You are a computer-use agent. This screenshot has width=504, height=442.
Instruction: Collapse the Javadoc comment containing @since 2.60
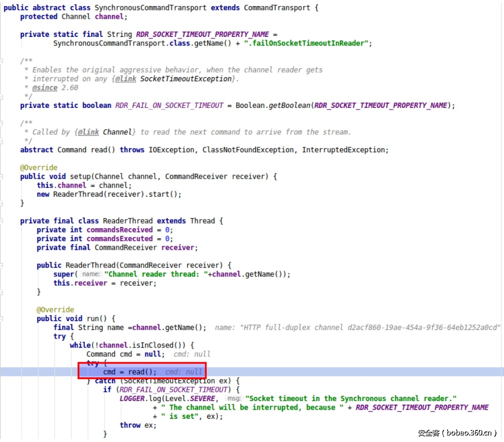[x=3, y=61]
